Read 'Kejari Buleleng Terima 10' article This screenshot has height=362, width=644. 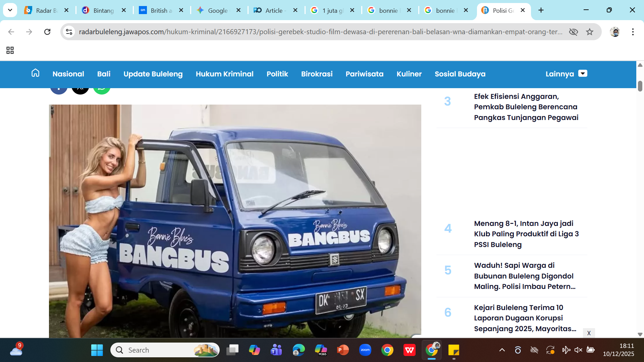[525, 318]
